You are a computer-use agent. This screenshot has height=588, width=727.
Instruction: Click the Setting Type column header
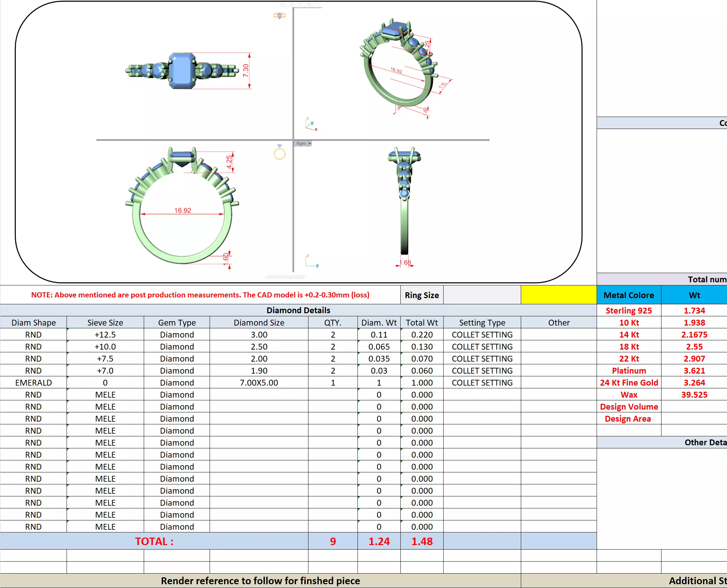pos(482,322)
